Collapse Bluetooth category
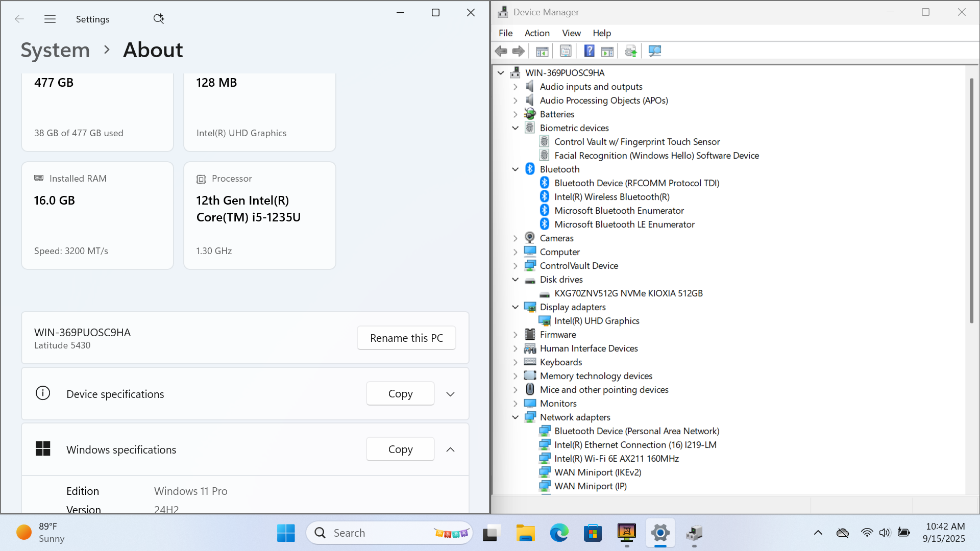Image resolution: width=980 pixels, height=551 pixels. 515,169
